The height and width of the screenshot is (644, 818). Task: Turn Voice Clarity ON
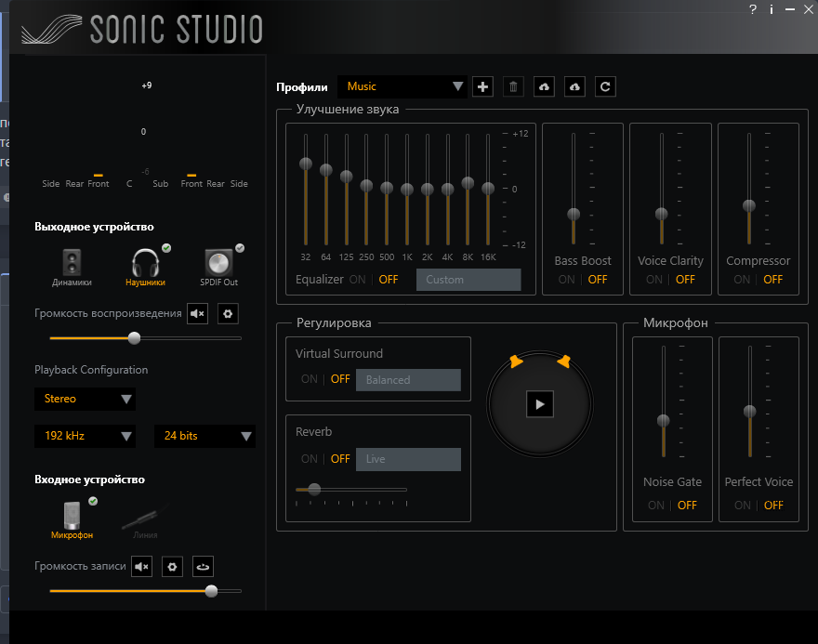(x=654, y=280)
